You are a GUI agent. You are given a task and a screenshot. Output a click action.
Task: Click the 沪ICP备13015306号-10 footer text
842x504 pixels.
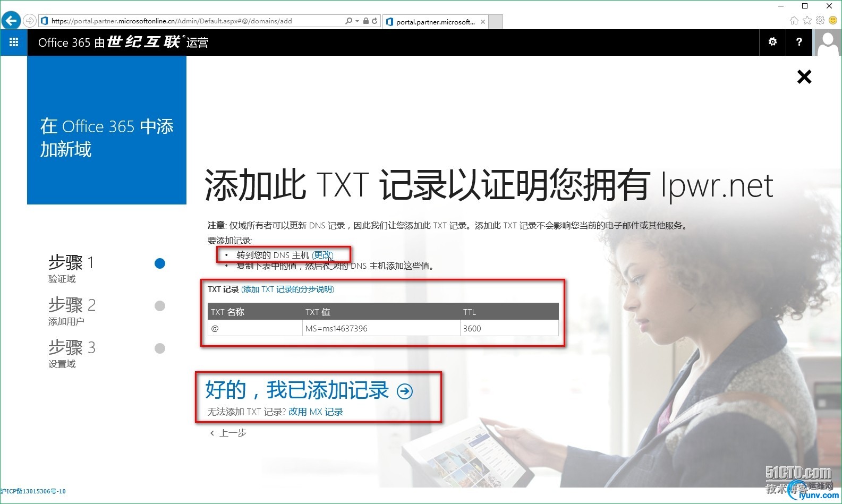33,491
